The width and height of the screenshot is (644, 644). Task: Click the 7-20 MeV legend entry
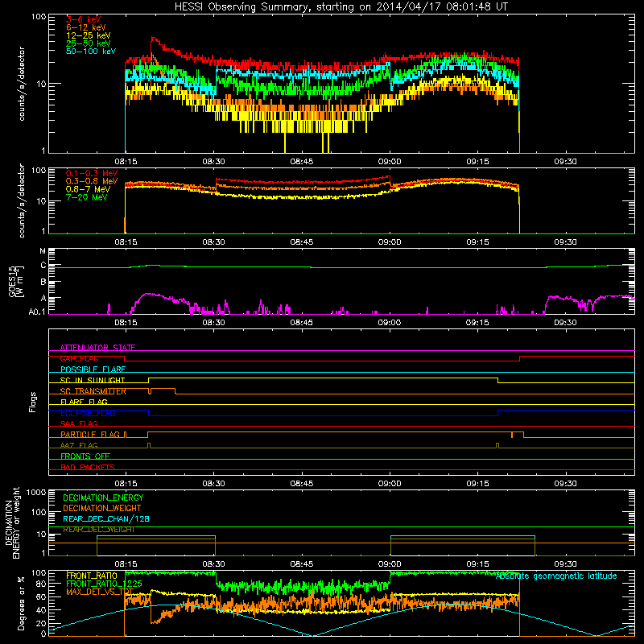pyautogui.click(x=87, y=197)
